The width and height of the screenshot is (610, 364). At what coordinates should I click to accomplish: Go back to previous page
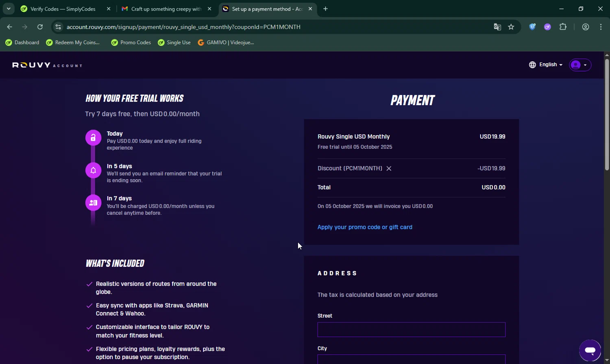pyautogui.click(x=10, y=27)
